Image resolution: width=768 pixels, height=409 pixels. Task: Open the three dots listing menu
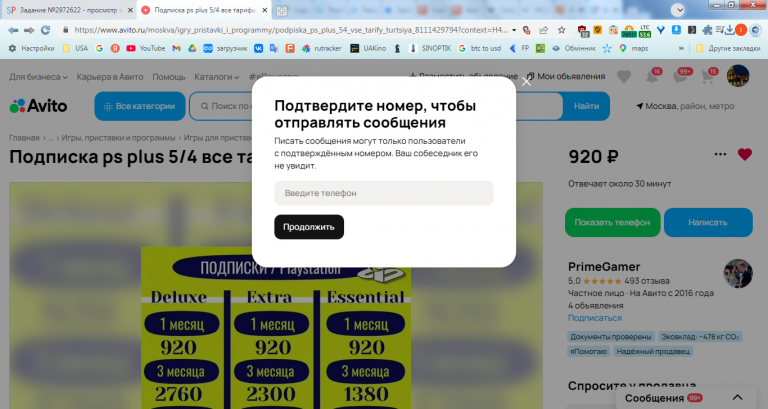[x=720, y=154]
